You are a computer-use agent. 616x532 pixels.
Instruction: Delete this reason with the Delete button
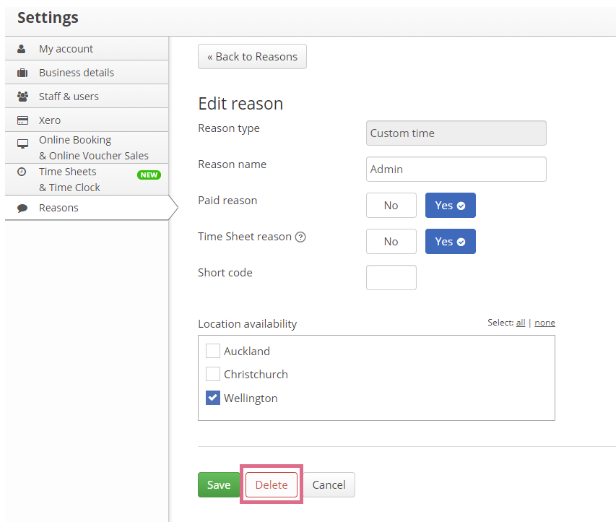point(271,484)
